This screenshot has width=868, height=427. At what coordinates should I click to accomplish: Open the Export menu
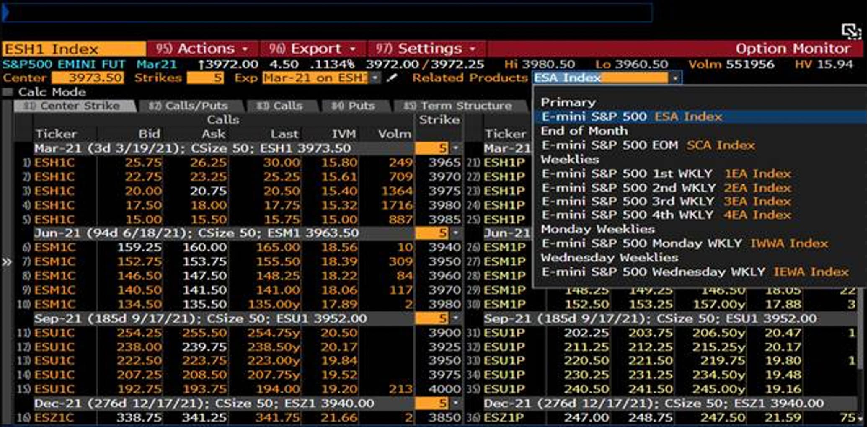tap(313, 49)
